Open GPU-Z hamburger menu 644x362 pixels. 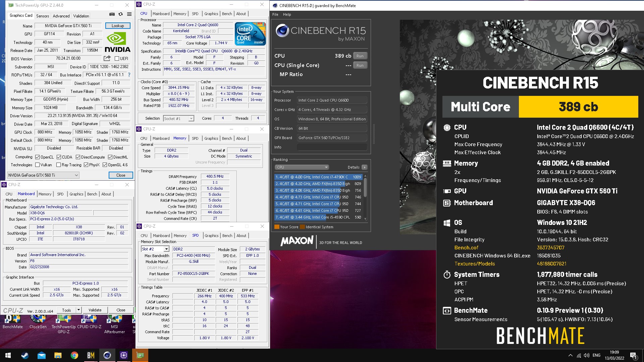129,14
